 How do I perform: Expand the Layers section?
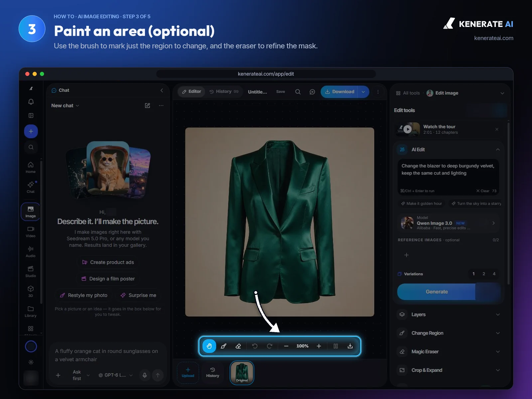coord(449,315)
